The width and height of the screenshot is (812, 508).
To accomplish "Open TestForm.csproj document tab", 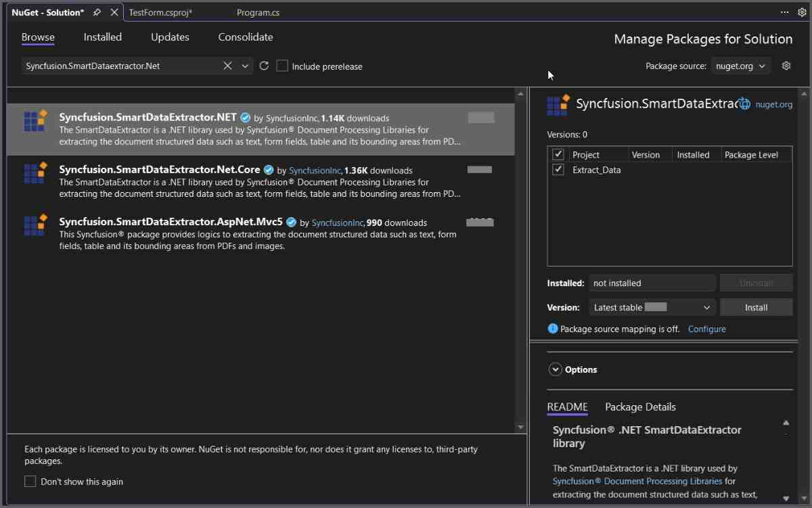I will pyautogui.click(x=160, y=12).
